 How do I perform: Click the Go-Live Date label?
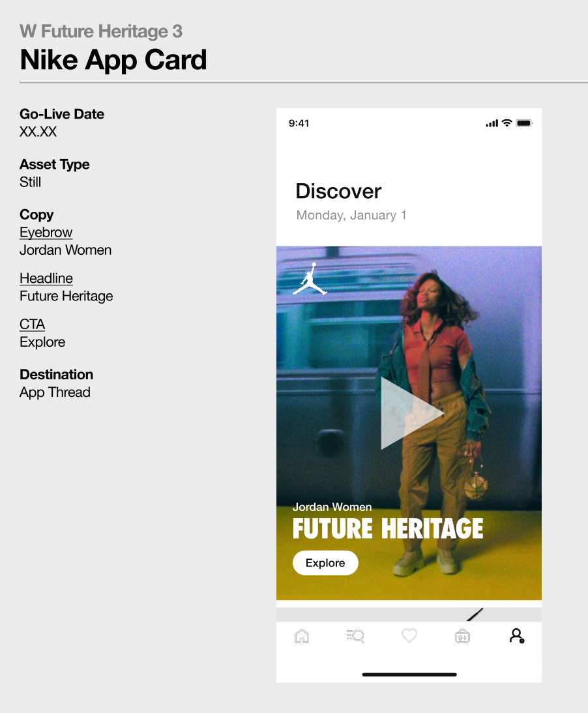click(62, 113)
